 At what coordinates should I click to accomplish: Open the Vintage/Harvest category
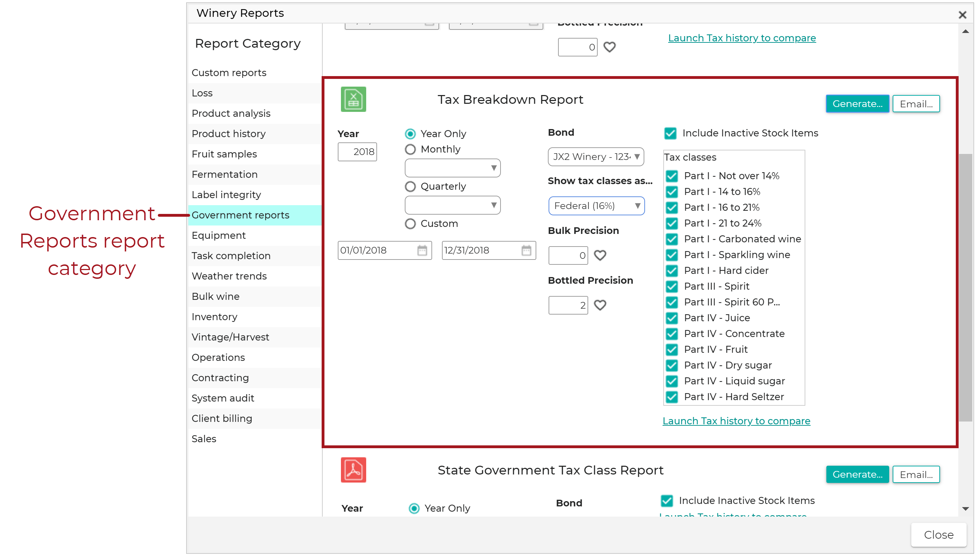click(x=255, y=337)
